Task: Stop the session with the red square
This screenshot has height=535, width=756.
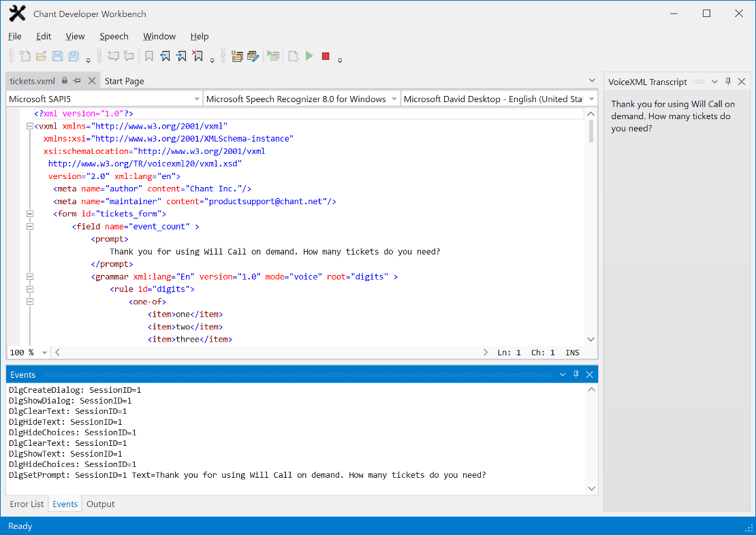Action: pos(326,56)
